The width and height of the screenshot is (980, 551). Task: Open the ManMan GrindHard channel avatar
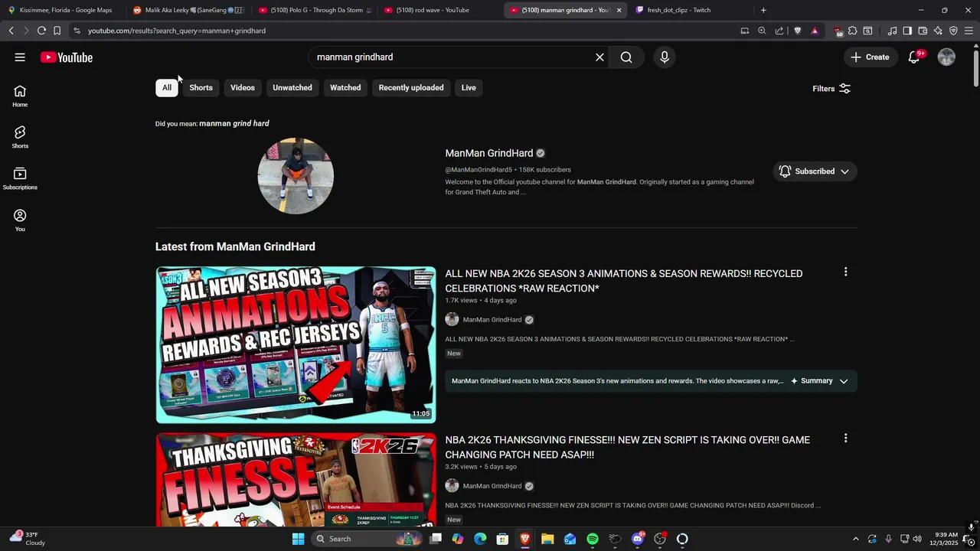296,176
